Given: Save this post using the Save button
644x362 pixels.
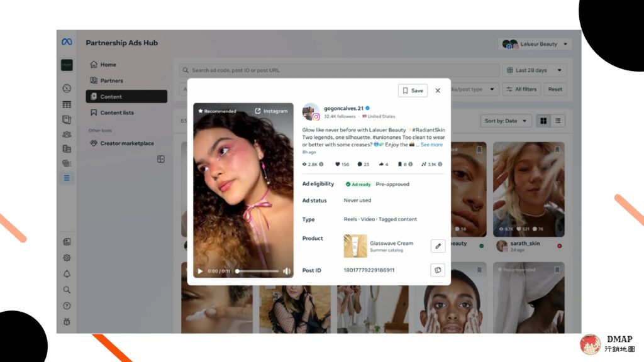Looking at the screenshot, I should (x=413, y=90).
